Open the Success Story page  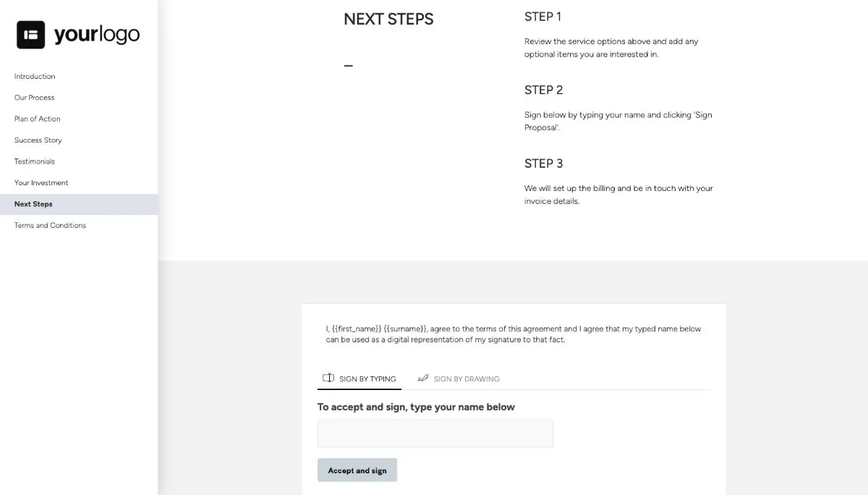pyautogui.click(x=37, y=140)
